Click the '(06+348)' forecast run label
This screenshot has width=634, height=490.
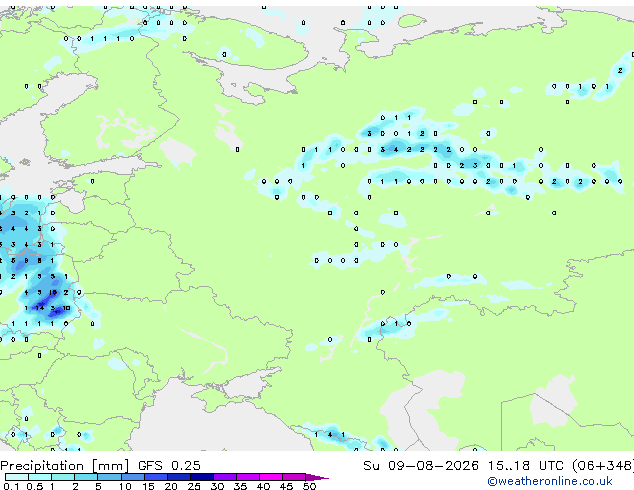pos(603,466)
